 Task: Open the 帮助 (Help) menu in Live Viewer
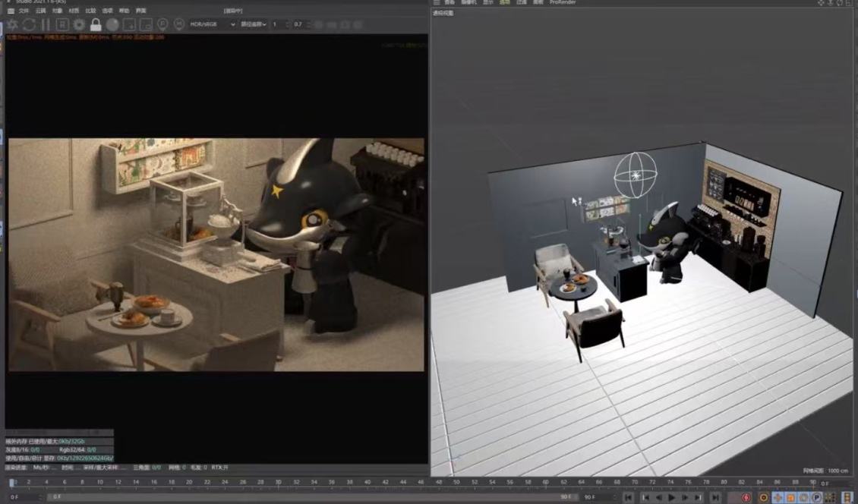125,11
